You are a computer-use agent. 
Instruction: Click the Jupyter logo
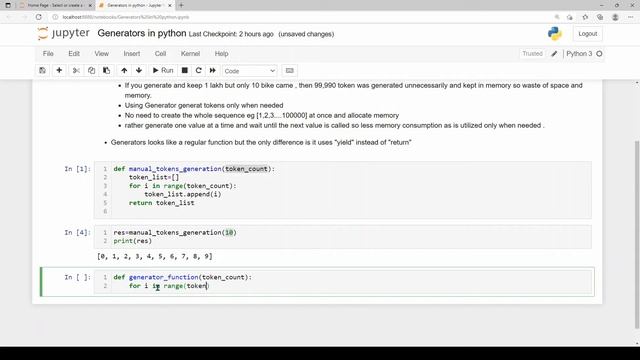63,33
